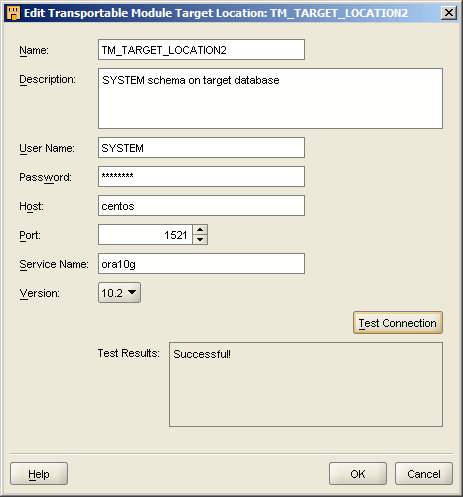
Task: Click into the Description text area
Action: (x=270, y=98)
